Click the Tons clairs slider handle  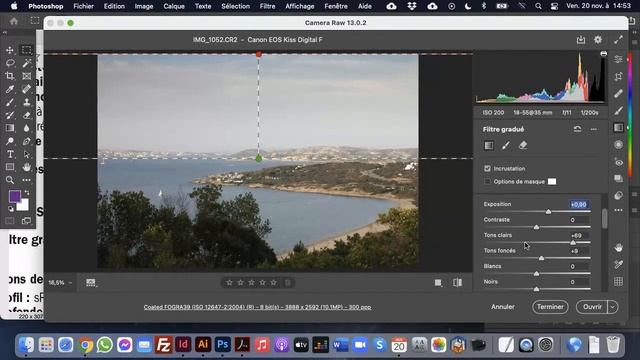click(573, 242)
